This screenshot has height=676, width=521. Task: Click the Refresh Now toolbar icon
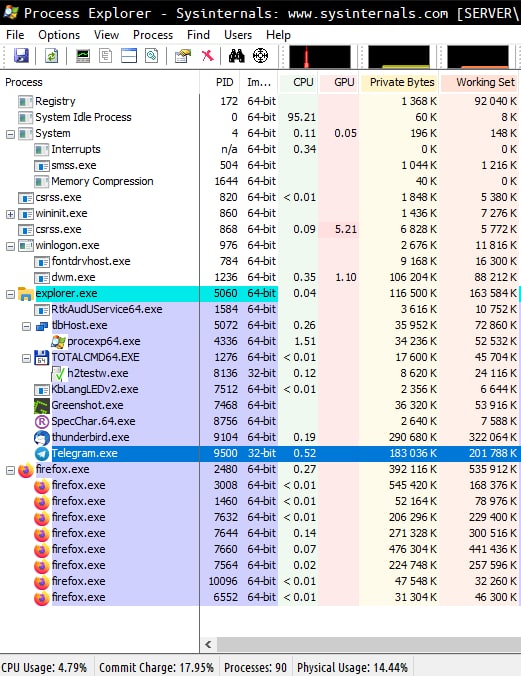click(51, 56)
